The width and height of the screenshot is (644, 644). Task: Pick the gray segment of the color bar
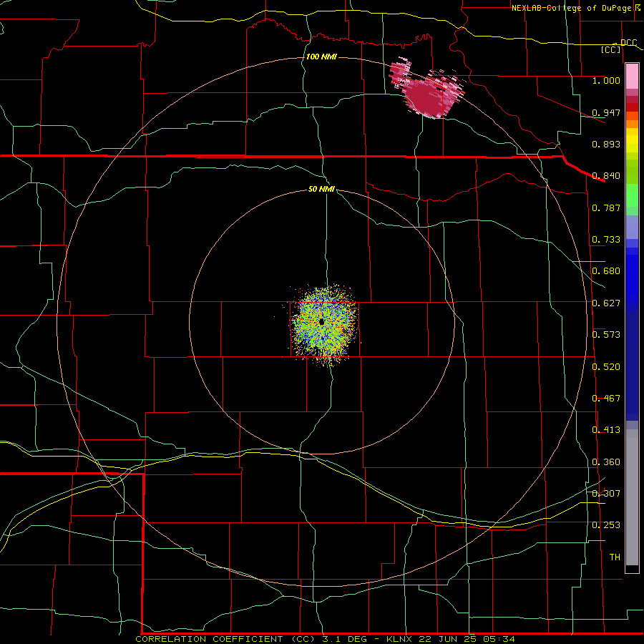[x=632, y=497]
